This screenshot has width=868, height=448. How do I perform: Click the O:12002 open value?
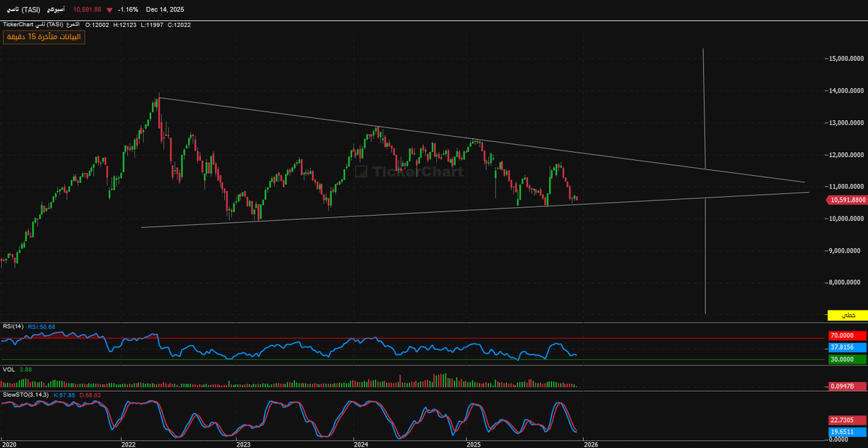(98, 25)
